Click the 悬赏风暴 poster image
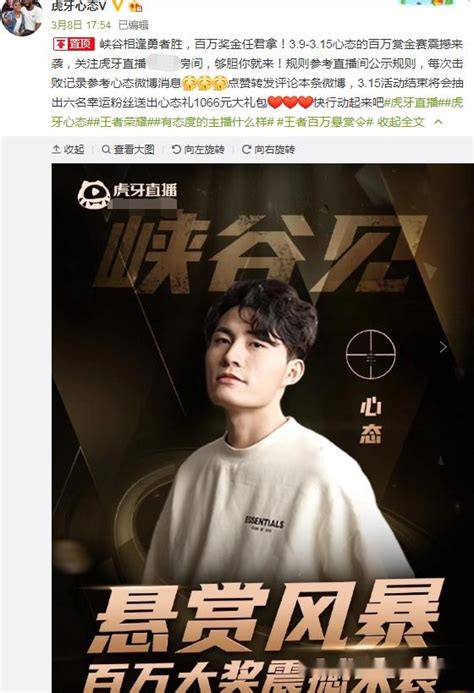The image size is (474, 693). coord(263,428)
